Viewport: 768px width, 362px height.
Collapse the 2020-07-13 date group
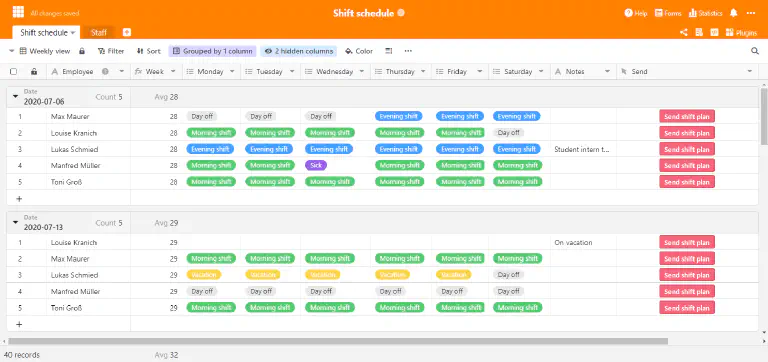point(15,222)
